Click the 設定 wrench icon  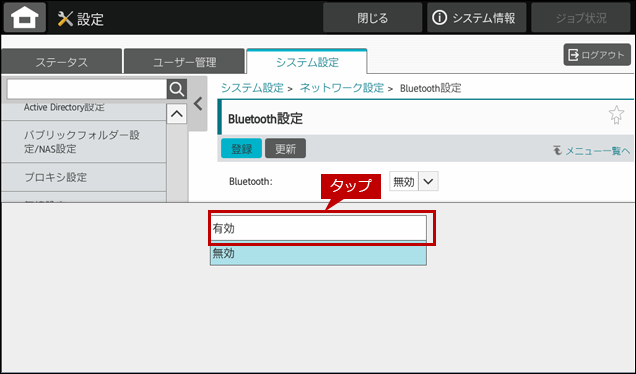pos(65,18)
